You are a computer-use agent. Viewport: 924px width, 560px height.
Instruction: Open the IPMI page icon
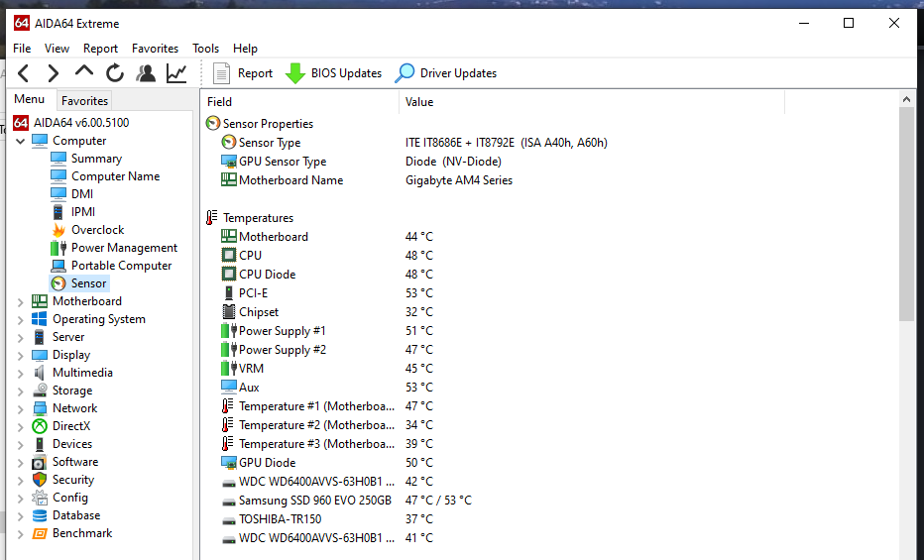[x=58, y=212]
